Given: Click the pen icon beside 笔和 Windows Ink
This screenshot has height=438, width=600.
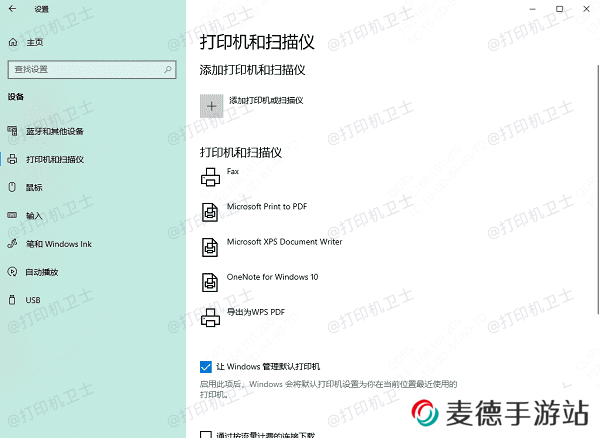Looking at the screenshot, I should point(12,244).
